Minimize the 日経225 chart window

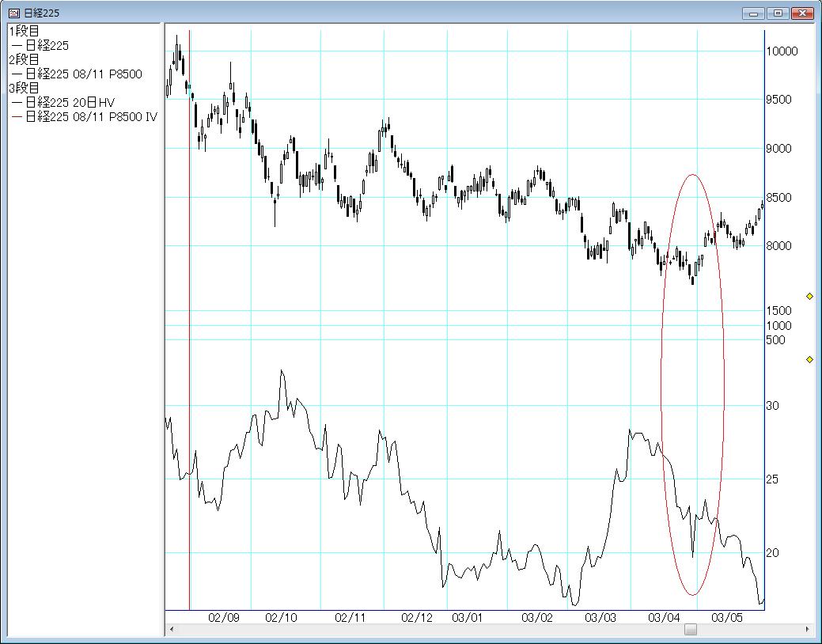click(x=755, y=13)
